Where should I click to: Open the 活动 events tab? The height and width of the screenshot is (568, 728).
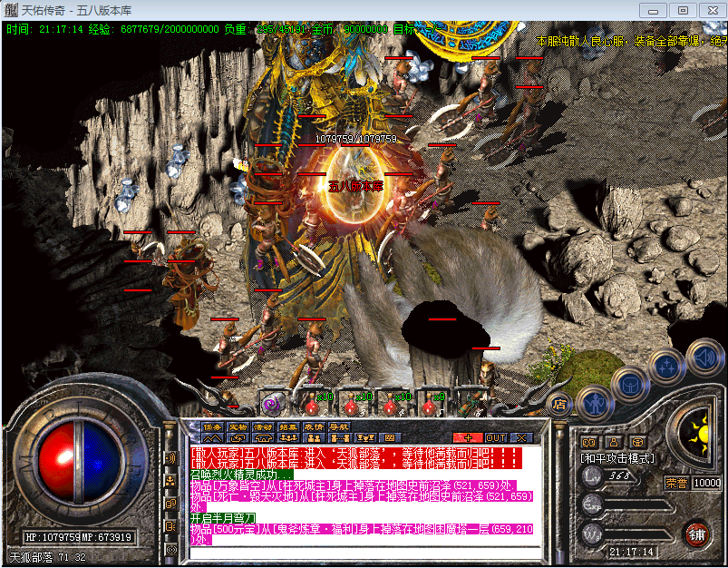click(x=263, y=426)
